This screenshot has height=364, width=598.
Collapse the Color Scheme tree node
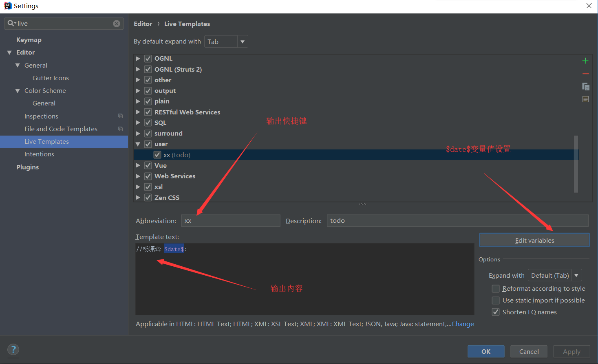[x=18, y=91]
